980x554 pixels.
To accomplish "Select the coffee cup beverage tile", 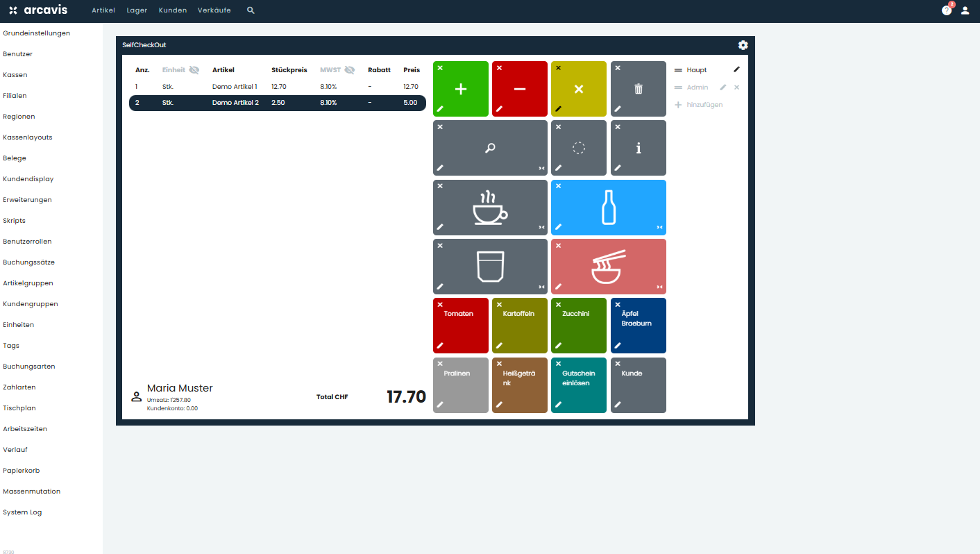I will click(x=490, y=207).
